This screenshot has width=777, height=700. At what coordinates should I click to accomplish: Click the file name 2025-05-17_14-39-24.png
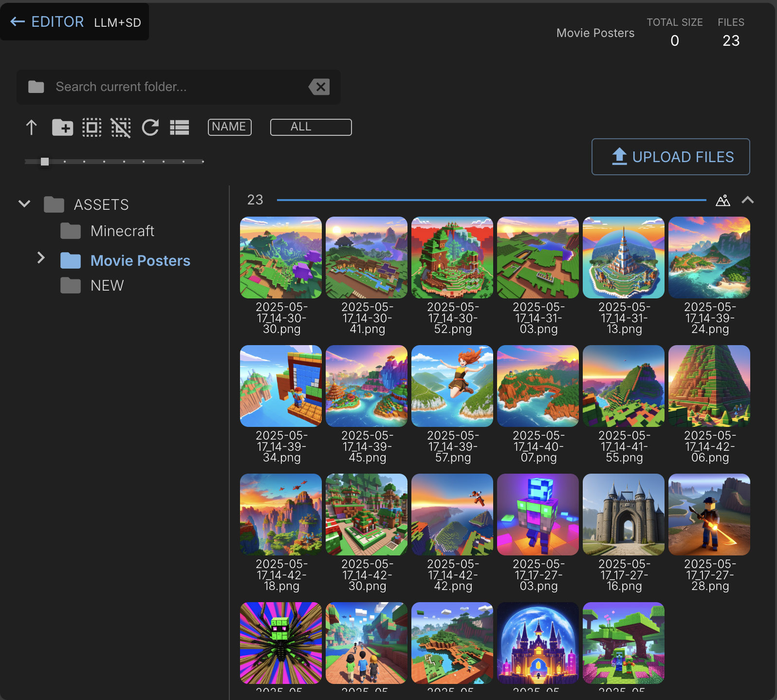(x=710, y=318)
